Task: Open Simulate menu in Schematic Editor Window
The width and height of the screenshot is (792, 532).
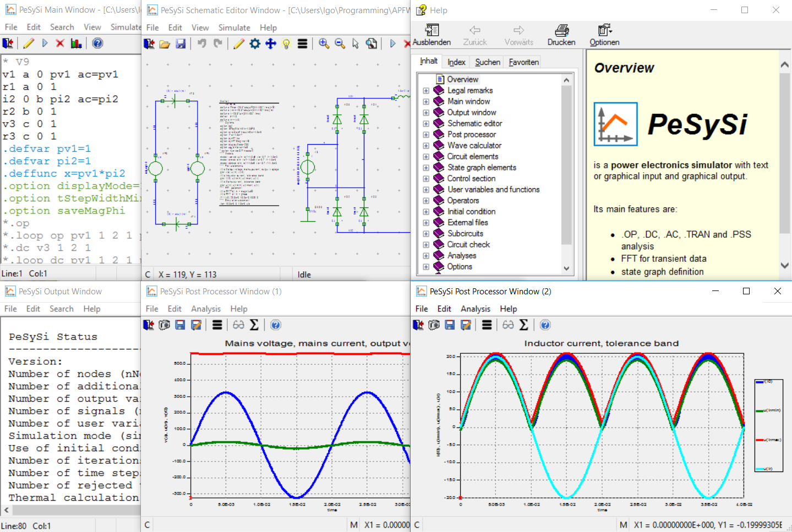Action: (234, 28)
